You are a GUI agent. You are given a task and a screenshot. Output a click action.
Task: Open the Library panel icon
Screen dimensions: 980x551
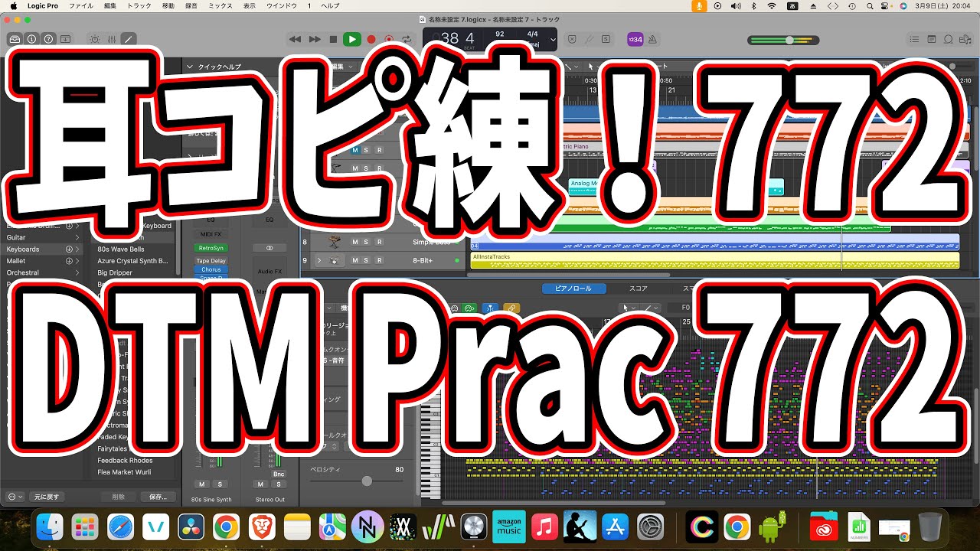coord(15,39)
